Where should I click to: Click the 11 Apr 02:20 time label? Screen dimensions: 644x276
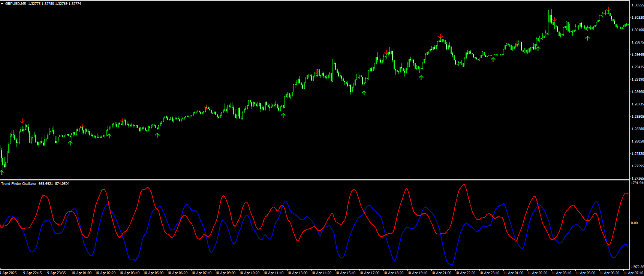(x=537, y=273)
